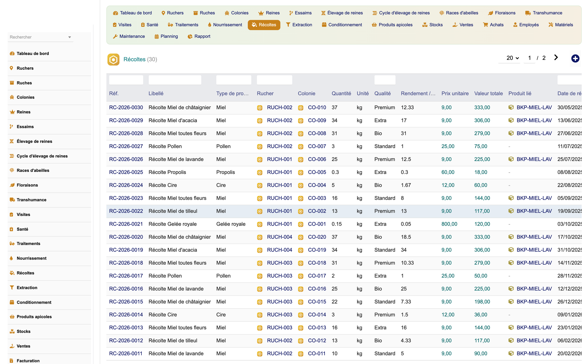Open record link RC-2026-0030
Viewport: 588px width, 364px height.
pyautogui.click(x=126, y=108)
